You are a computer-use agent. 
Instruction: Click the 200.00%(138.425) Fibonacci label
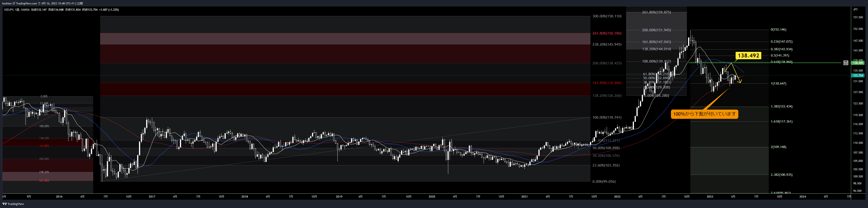tap(607, 63)
